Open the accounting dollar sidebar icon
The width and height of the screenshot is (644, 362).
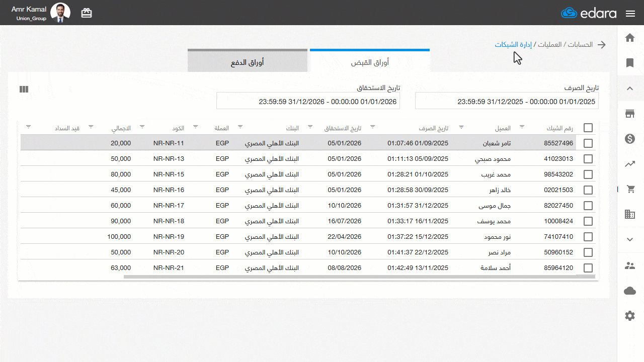(x=630, y=139)
